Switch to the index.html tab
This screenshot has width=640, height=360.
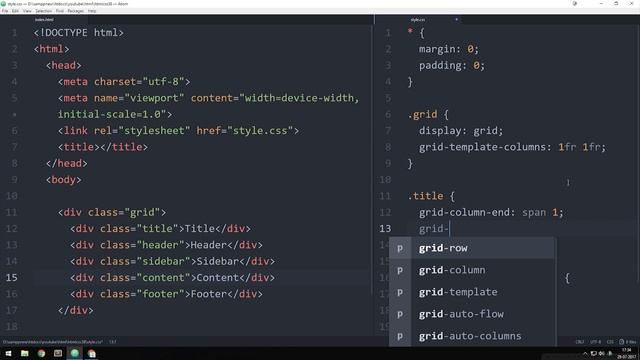44,20
